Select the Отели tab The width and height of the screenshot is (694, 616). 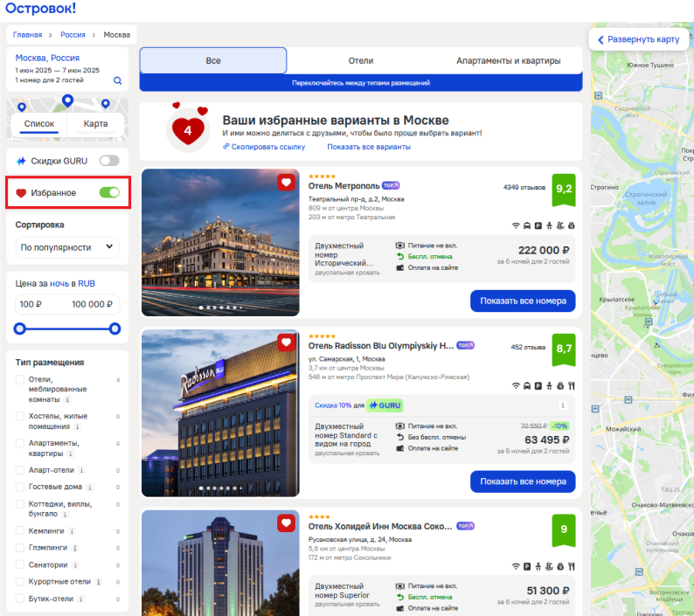pos(361,60)
